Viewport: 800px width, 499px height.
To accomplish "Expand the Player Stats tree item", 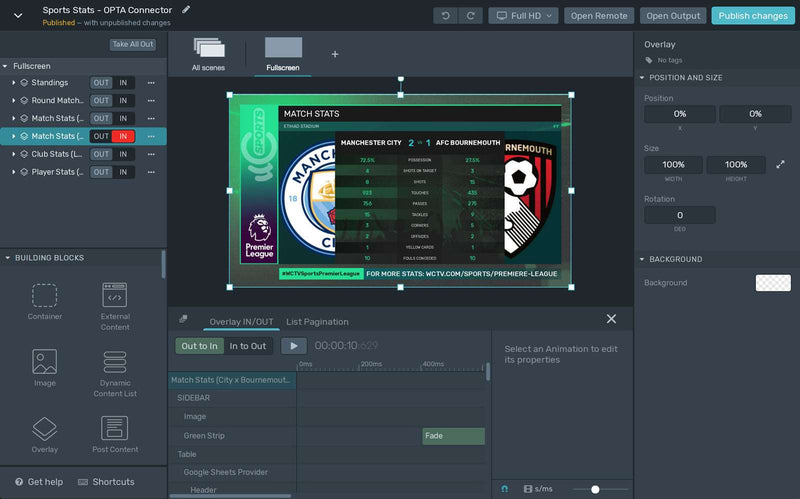I will click(13, 172).
